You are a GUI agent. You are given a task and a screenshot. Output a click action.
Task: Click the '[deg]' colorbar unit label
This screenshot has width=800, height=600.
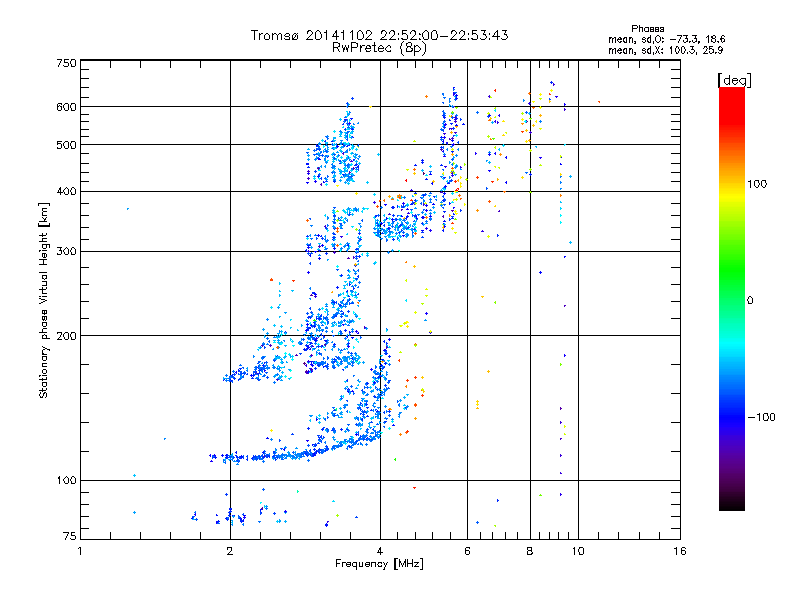(x=734, y=80)
